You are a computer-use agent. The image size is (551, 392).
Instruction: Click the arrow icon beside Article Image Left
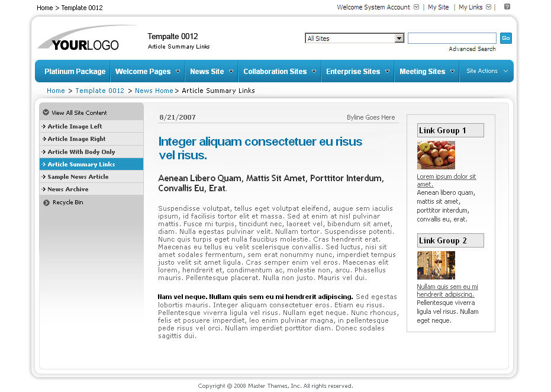pos(44,126)
